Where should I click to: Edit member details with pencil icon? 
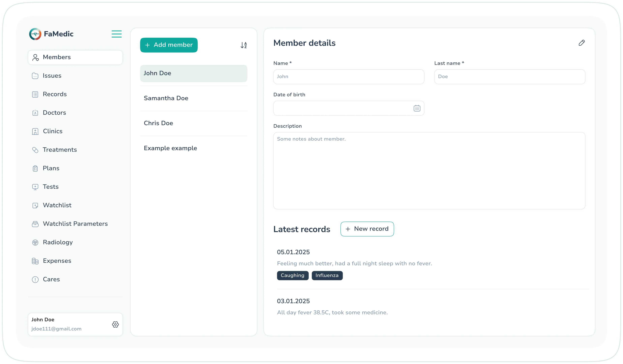pos(582,43)
